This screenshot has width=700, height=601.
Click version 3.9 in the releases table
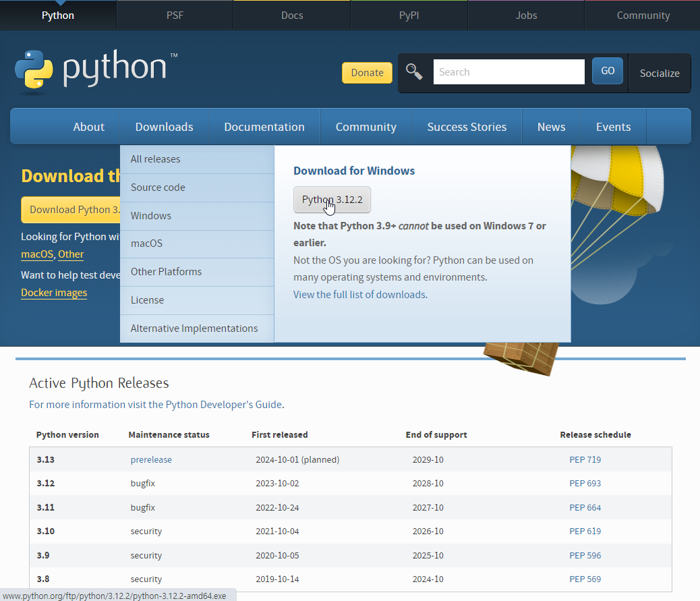(x=43, y=555)
